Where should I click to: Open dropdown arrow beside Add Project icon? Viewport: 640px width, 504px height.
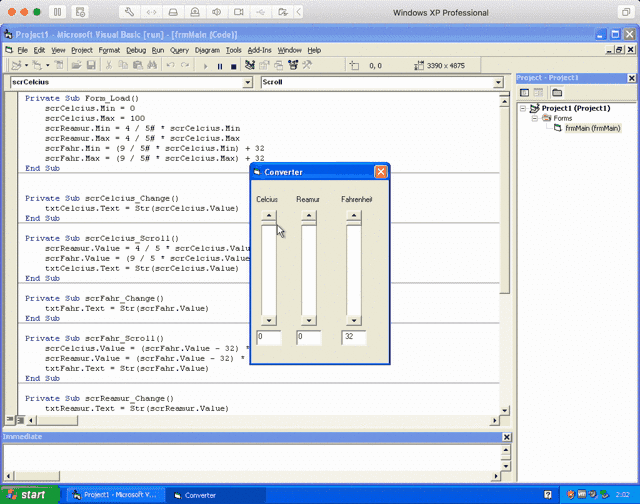tap(26, 65)
